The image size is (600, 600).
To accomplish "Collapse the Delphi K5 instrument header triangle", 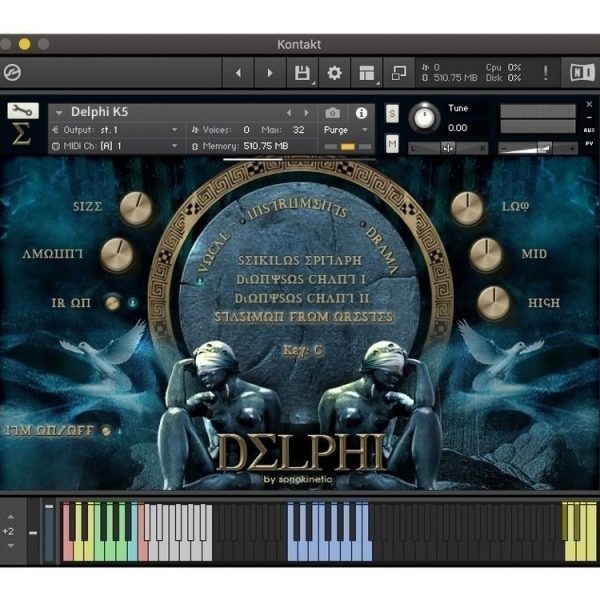I will (59, 113).
